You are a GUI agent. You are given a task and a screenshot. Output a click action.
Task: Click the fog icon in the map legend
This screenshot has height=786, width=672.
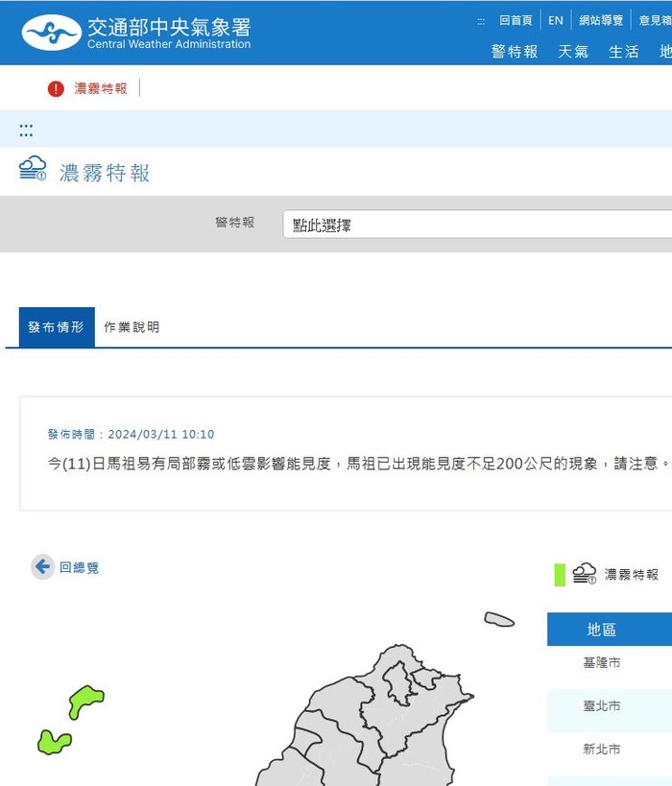point(585,574)
